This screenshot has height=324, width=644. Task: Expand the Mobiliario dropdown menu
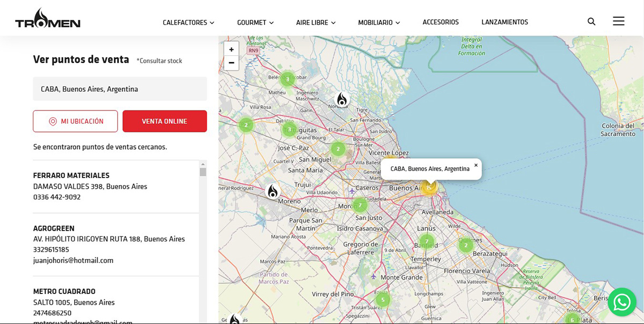[x=379, y=23]
